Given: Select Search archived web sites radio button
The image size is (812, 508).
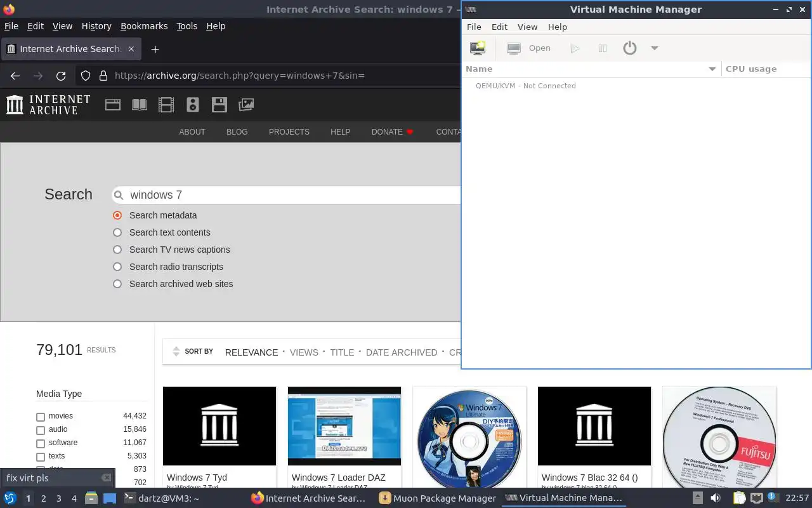Looking at the screenshot, I should [117, 284].
